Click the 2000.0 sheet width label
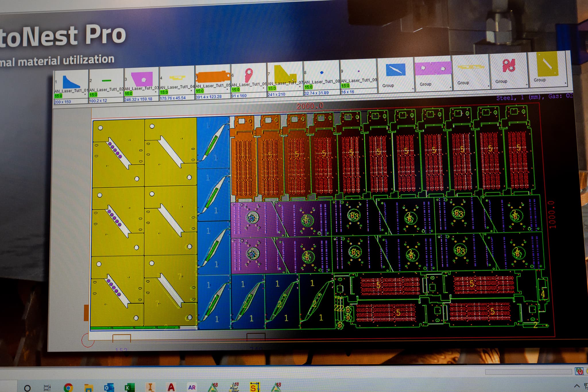Image resolution: width=588 pixels, height=392 pixels. coord(310,106)
